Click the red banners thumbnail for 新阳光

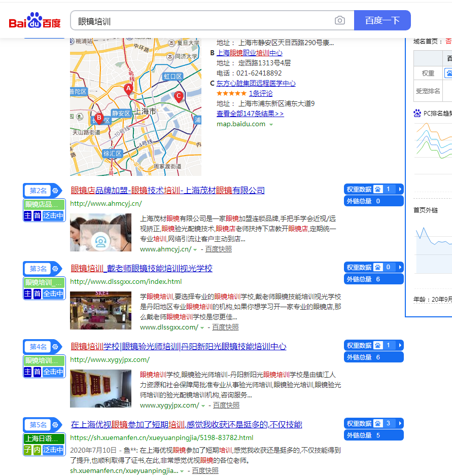click(100, 388)
